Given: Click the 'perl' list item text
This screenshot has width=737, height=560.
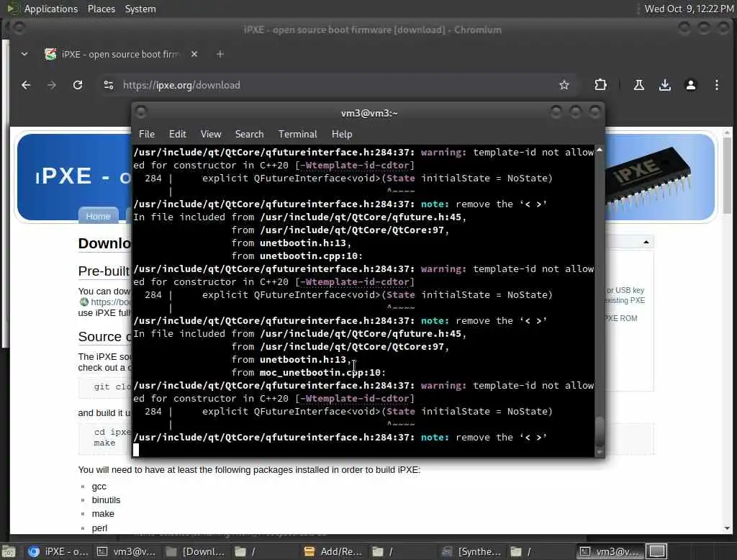Looking at the screenshot, I should click(x=99, y=528).
